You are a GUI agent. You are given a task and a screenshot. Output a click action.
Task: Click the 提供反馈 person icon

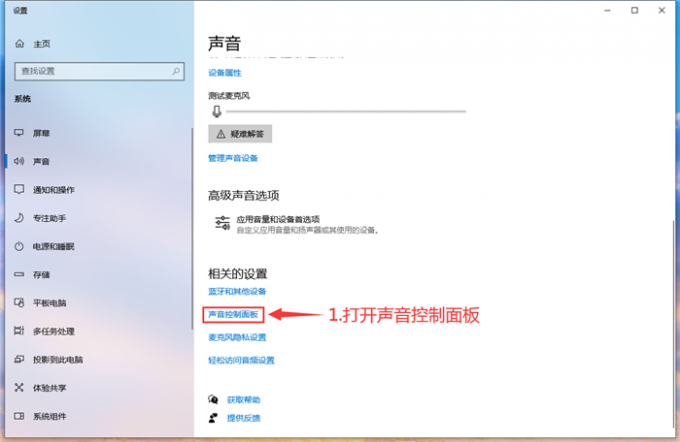pos(213,418)
